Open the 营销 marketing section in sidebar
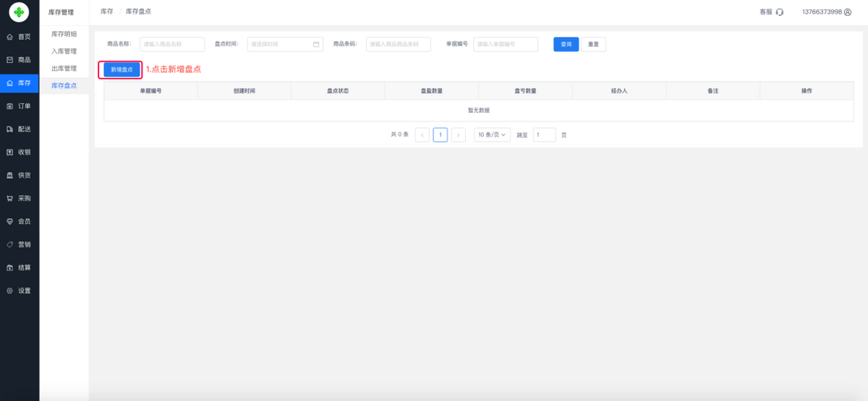 point(19,244)
